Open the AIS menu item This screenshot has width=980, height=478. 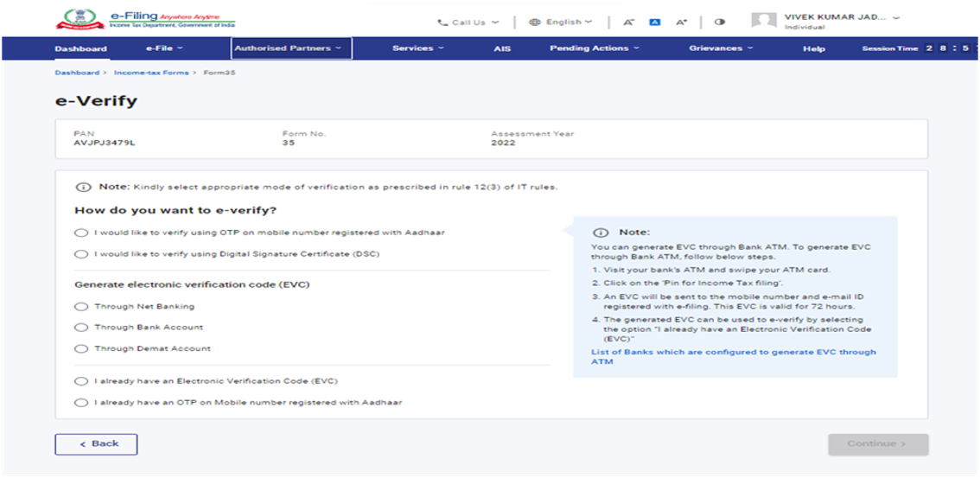(502, 48)
